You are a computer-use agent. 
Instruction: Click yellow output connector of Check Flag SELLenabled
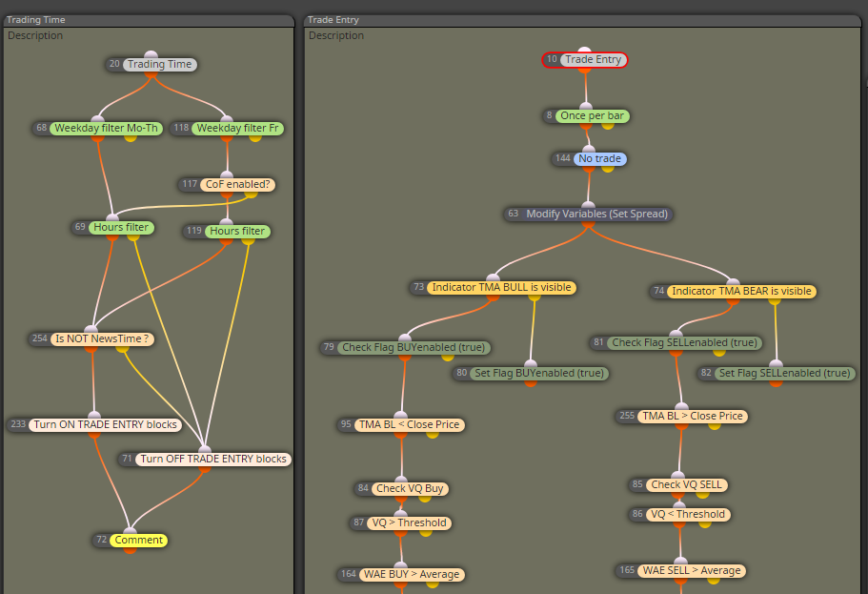[x=719, y=353]
